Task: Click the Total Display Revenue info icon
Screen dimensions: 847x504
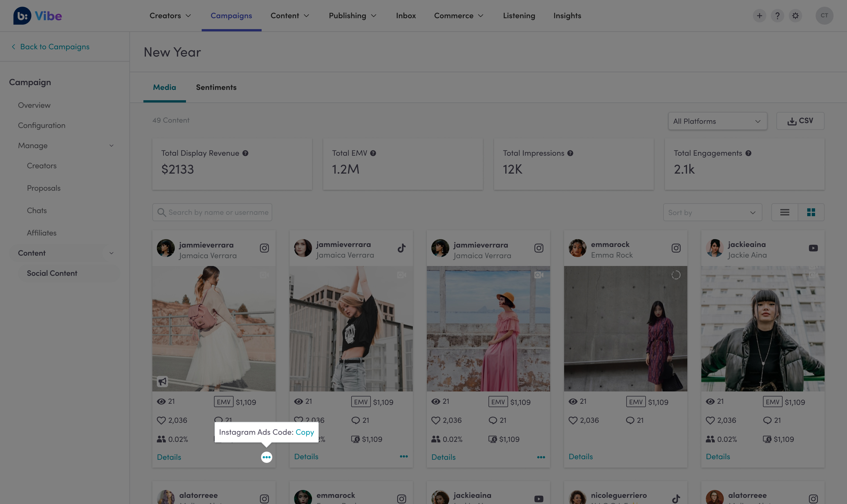Action: click(x=245, y=153)
